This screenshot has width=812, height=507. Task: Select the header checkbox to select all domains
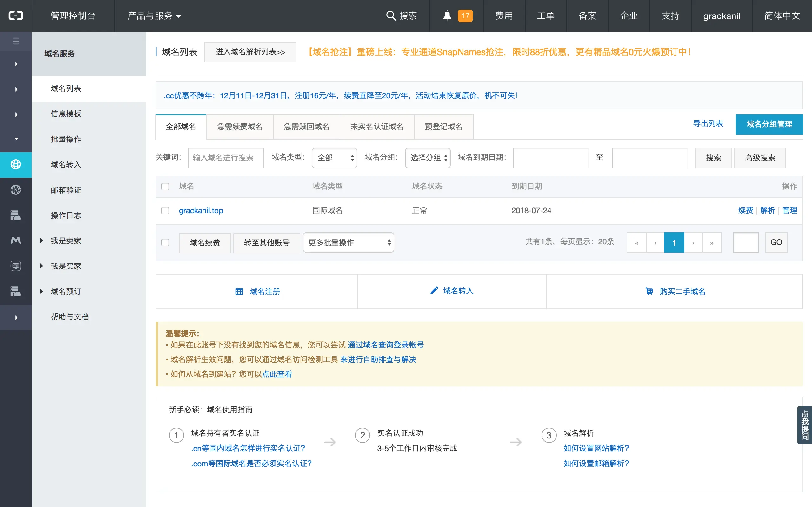pos(165,187)
